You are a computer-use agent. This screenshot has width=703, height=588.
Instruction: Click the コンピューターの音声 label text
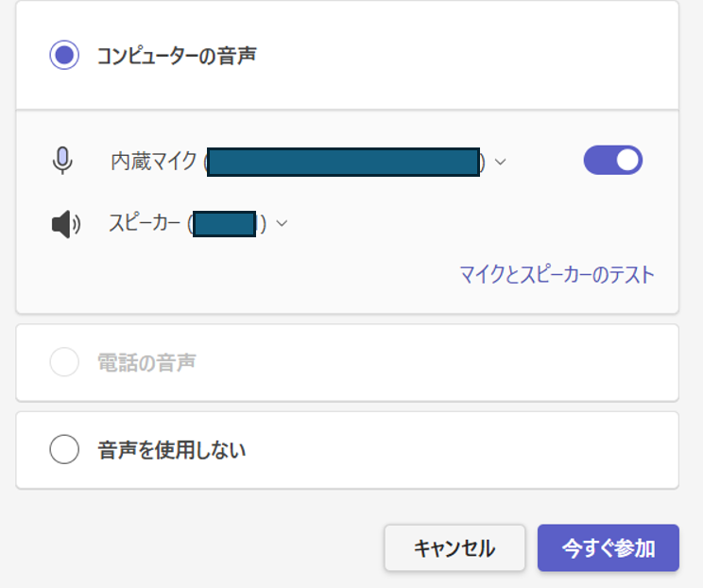pos(177,56)
